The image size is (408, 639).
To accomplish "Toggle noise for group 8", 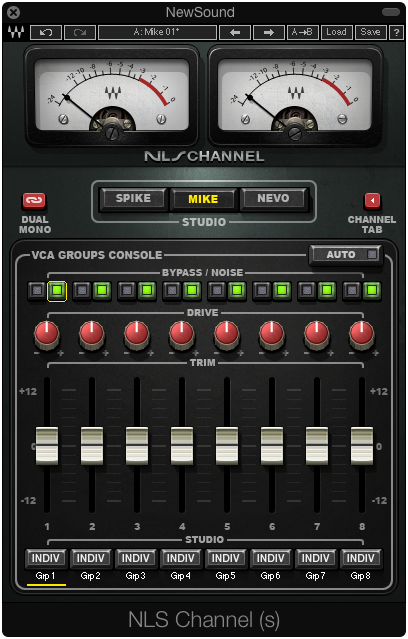I will pyautogui.click(x=372, y=291).
